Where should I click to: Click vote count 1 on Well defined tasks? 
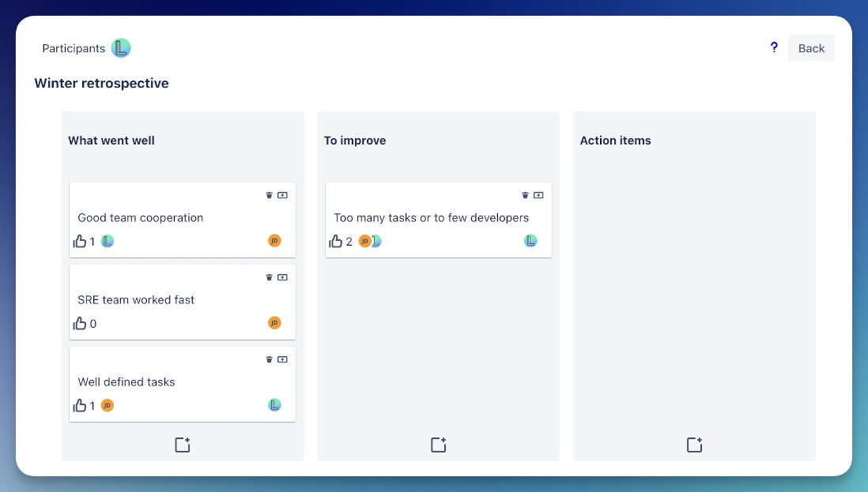pos(92,406)
